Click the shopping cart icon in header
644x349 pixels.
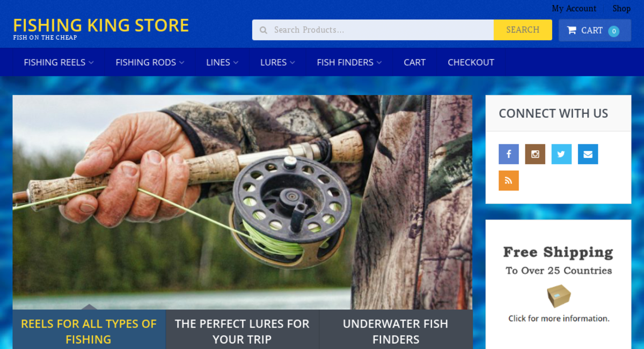pyautogui.click(x=572, y=30)
